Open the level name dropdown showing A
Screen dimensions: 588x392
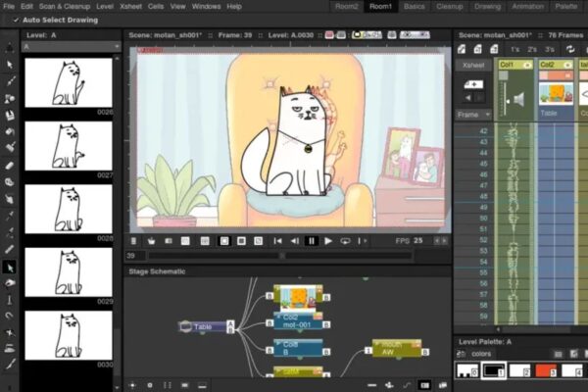[69, 46]
